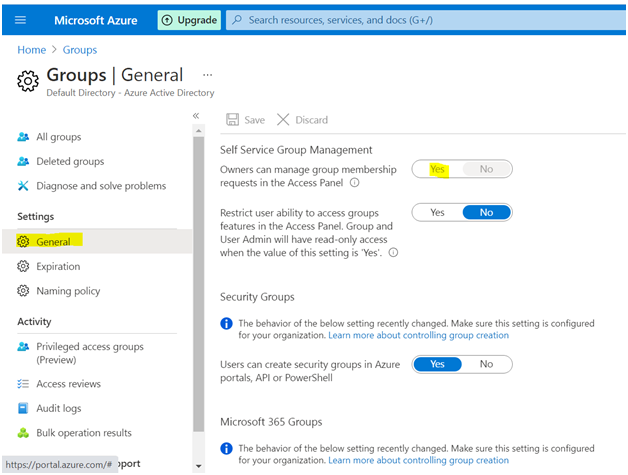The height and width of the screenshot is (475, 628).
Task: Select General settings item
Action: click(x=97, y=242)
